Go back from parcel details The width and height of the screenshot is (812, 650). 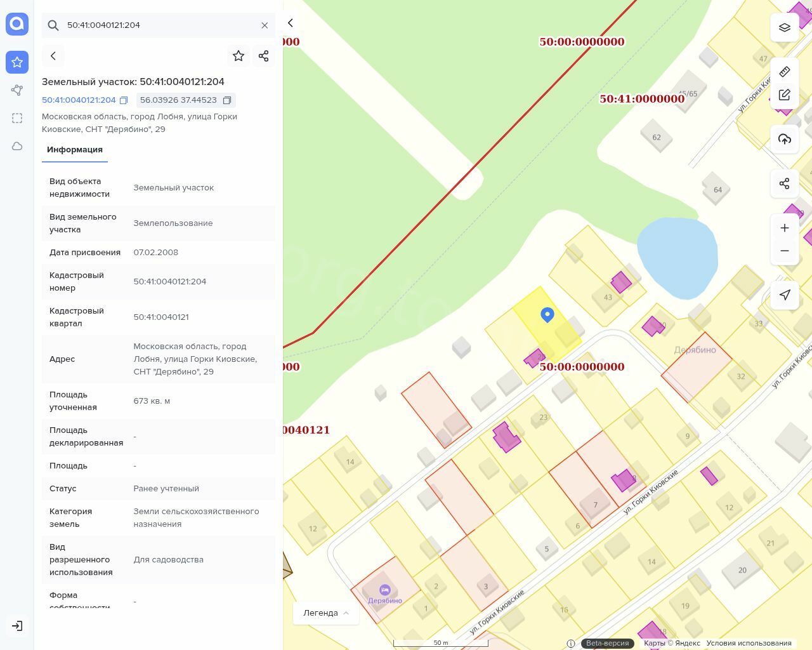point(53,56)
